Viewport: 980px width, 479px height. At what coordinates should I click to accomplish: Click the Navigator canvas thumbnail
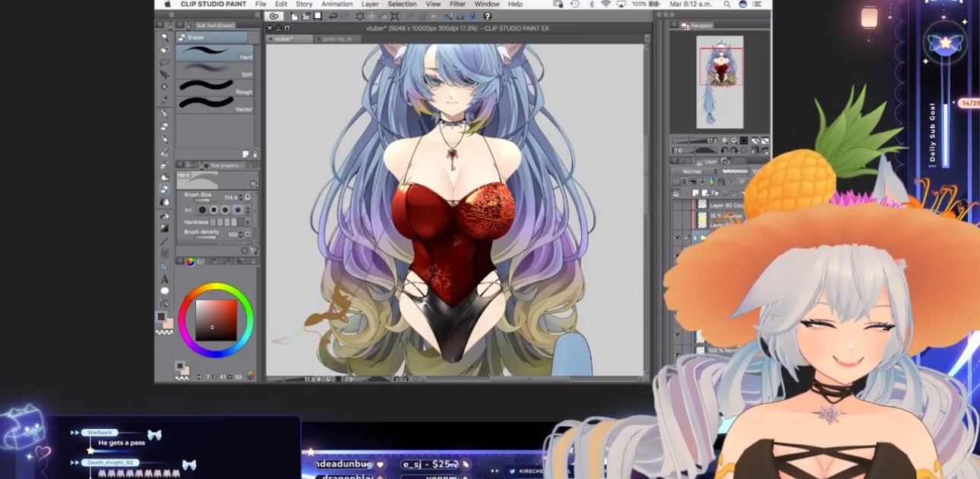(720, 82)
